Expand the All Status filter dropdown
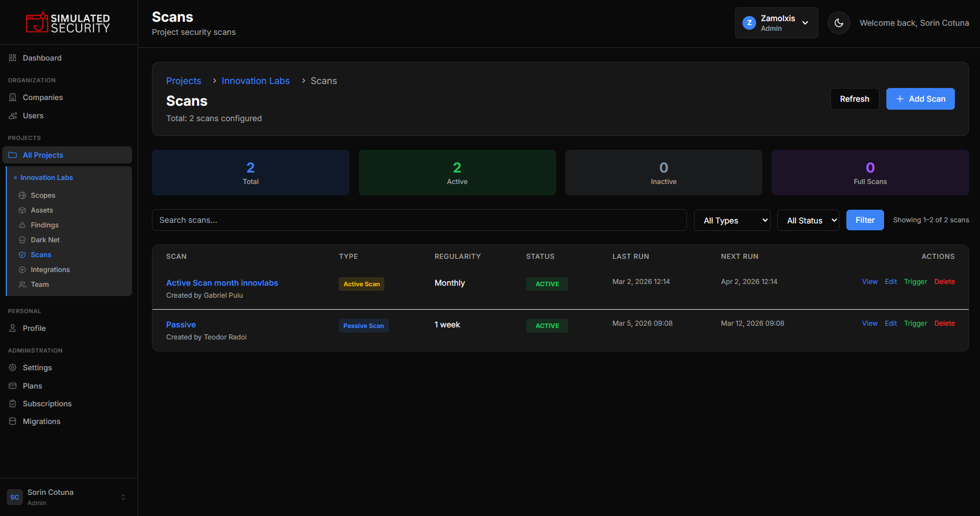 [x=808, y=220]
